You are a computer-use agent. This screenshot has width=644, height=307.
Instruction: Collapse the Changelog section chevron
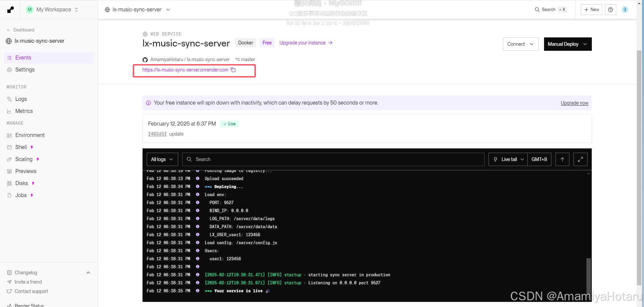click(x=88, y=273)
